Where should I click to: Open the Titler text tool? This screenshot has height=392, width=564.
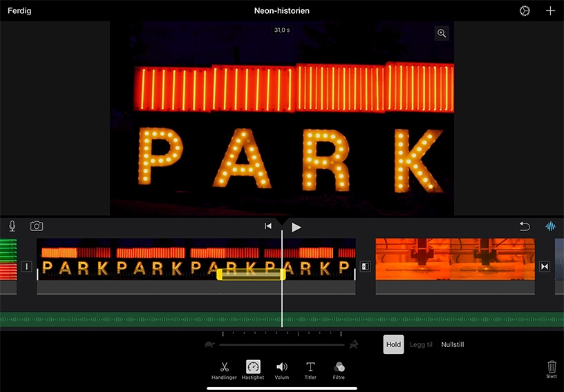tap(310, 371)
